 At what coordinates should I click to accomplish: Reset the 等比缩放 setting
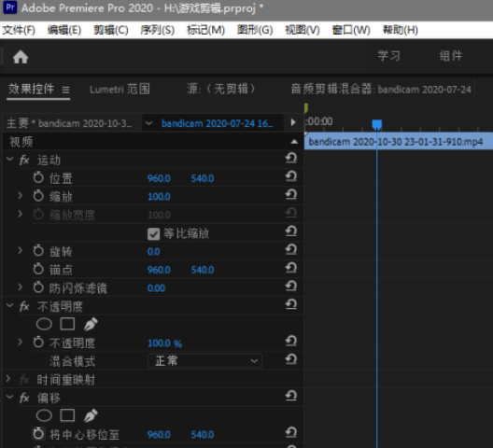point(291,231)
